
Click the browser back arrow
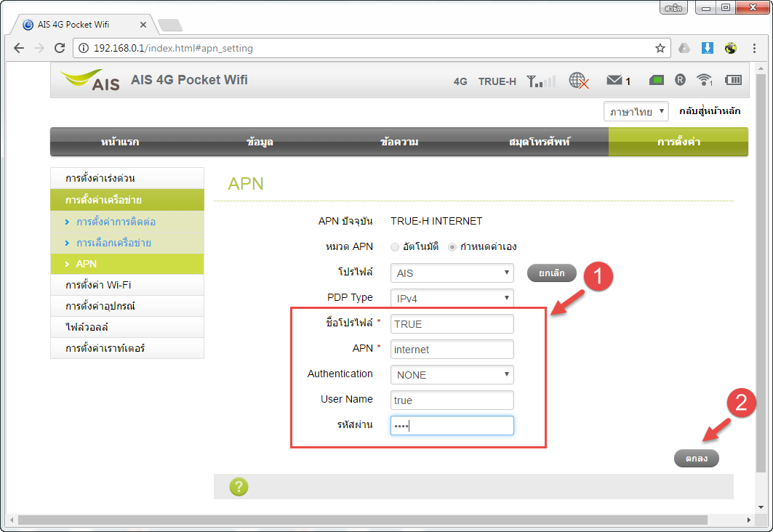[19, 48]
